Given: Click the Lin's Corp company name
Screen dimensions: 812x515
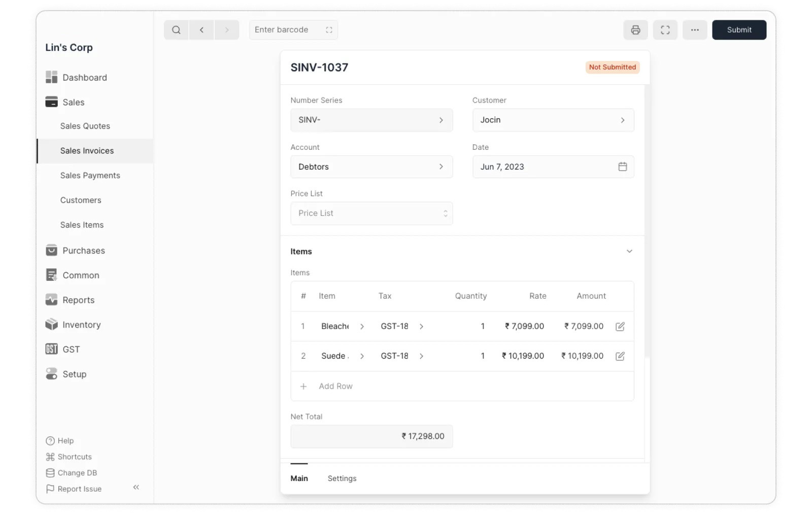Looking at the screenshot, I should pyautogui.click(x=69, y=47).
